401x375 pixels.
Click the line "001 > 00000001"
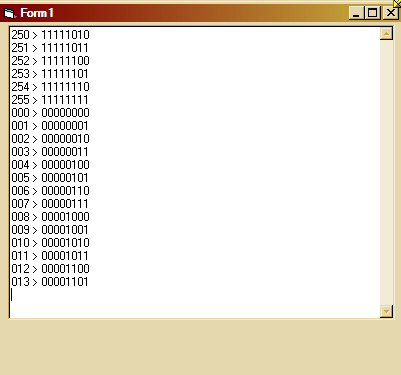[x=50, y=126]
